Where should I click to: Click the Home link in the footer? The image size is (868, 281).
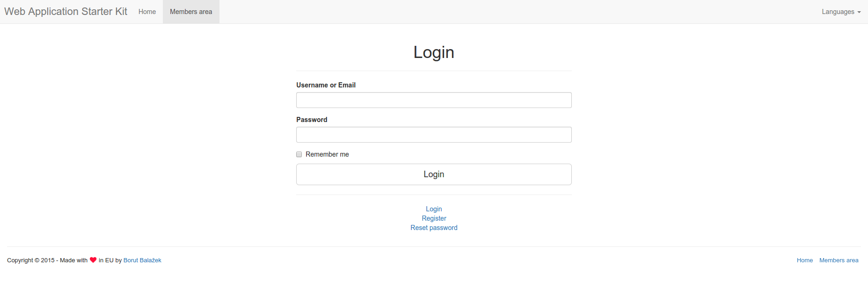[804, 260]
